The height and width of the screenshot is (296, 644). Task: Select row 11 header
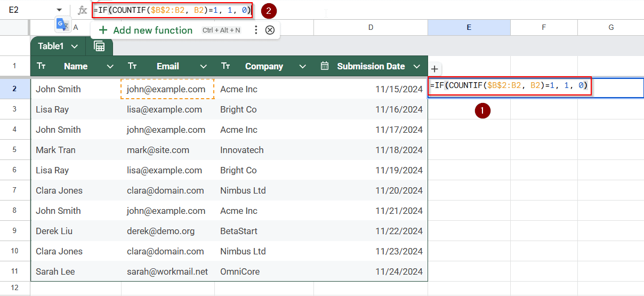pos(15,271)
